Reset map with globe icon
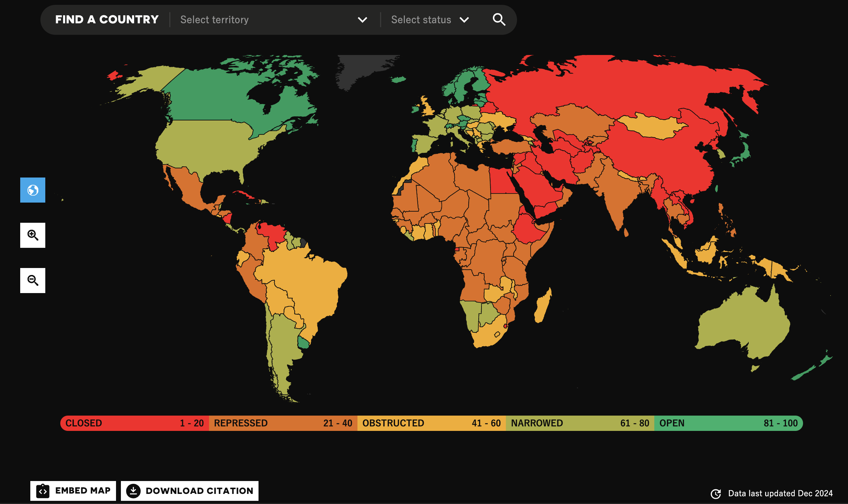The height and width of the screenshot is (504, 848). (33, 190)
